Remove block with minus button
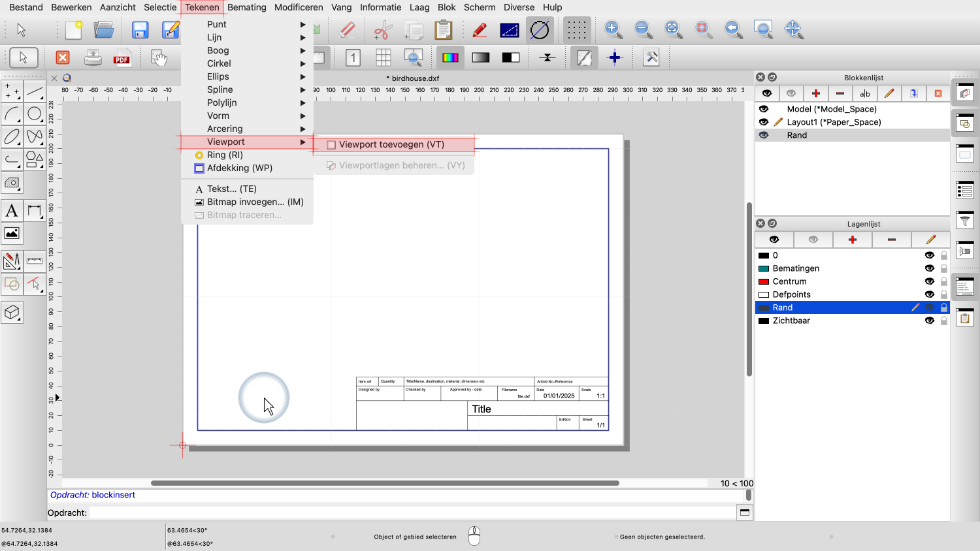Image resolution: width=980 pixels, height=551 pixels. tap(840, 93)
